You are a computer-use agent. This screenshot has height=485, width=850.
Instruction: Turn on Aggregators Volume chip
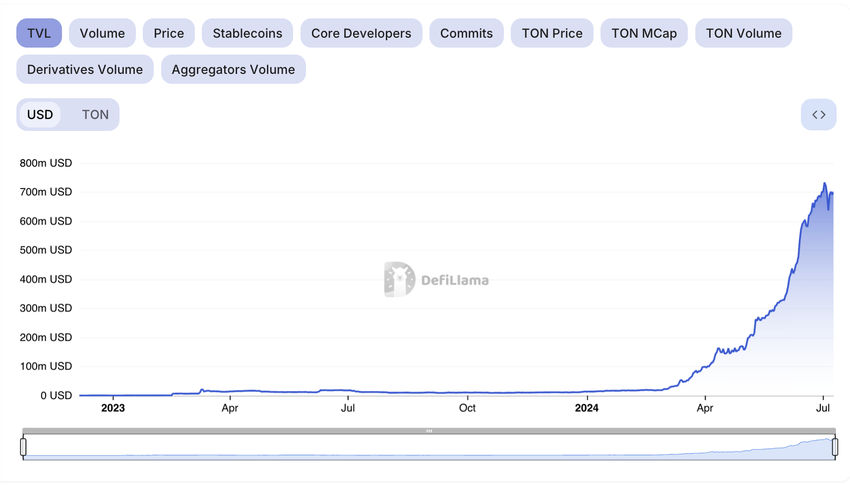coord(233,70)
